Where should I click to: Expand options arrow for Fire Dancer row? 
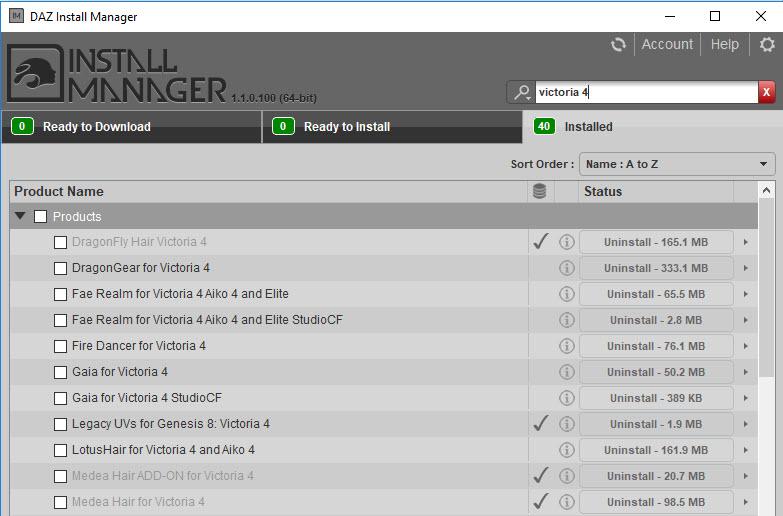pos(746,346)
